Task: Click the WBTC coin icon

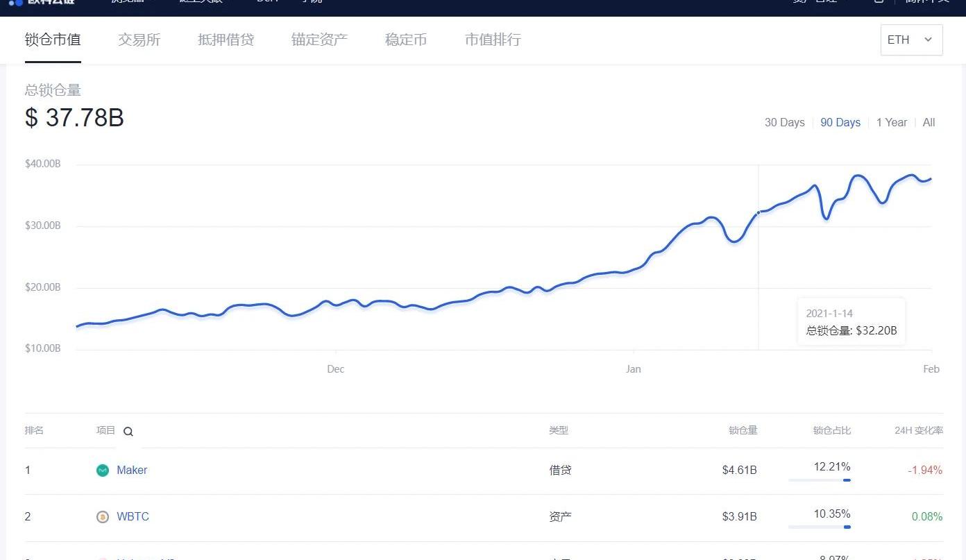Action: [x=103, y=517]
